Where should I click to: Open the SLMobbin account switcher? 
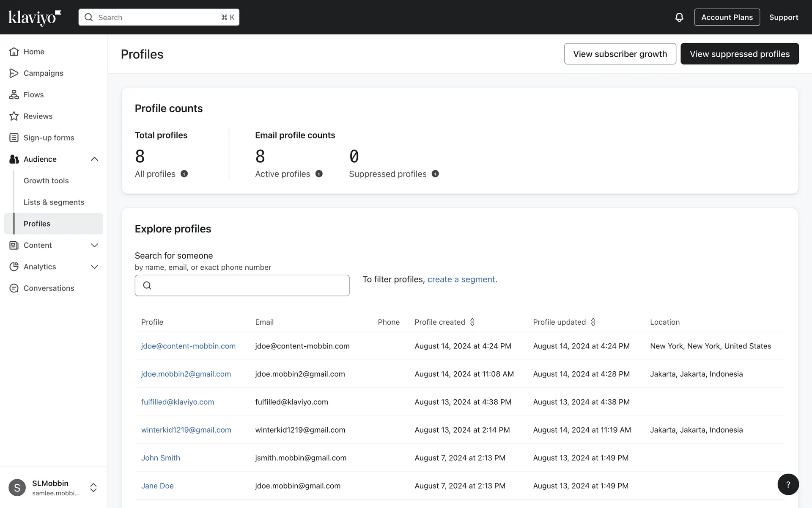[x=93, y=487]
